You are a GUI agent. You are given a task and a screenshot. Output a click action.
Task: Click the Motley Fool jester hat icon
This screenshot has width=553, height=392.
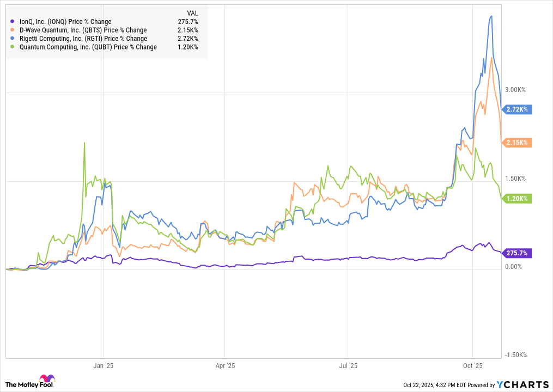45,379
